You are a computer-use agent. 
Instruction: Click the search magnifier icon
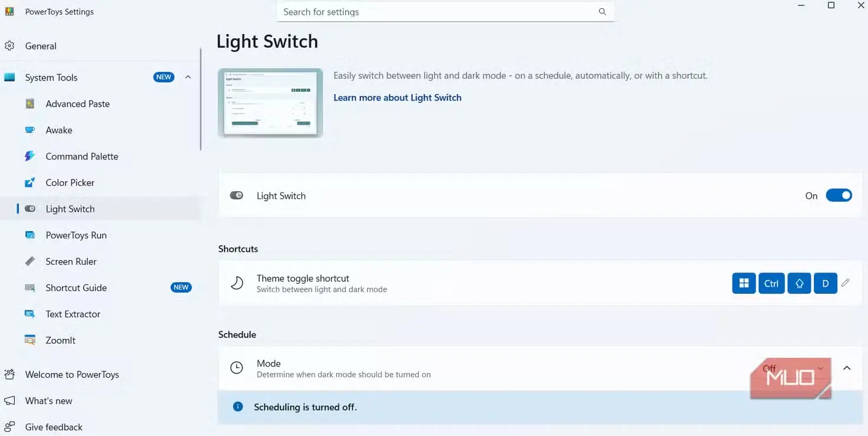coord(602,12)
